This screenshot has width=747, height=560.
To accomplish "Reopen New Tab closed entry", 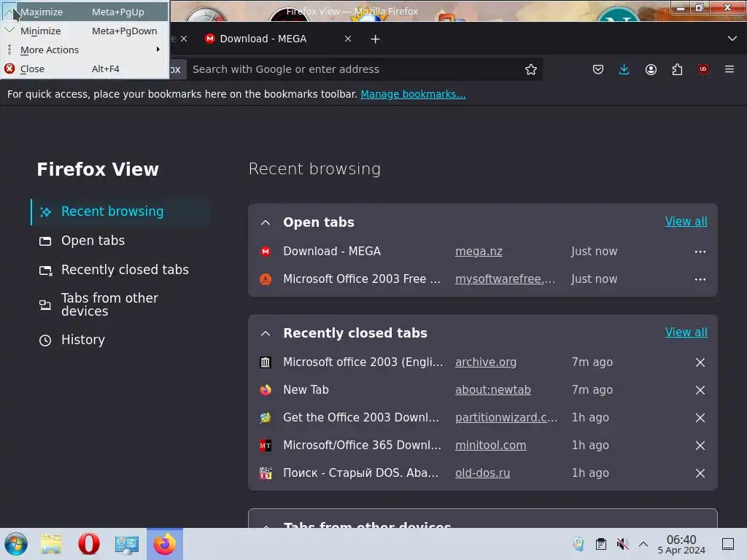I will [306, 390].
